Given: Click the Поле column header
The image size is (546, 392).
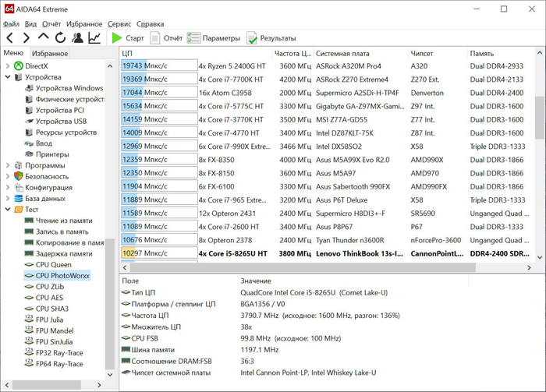Looking at the screenshot, I should (179, 281).
